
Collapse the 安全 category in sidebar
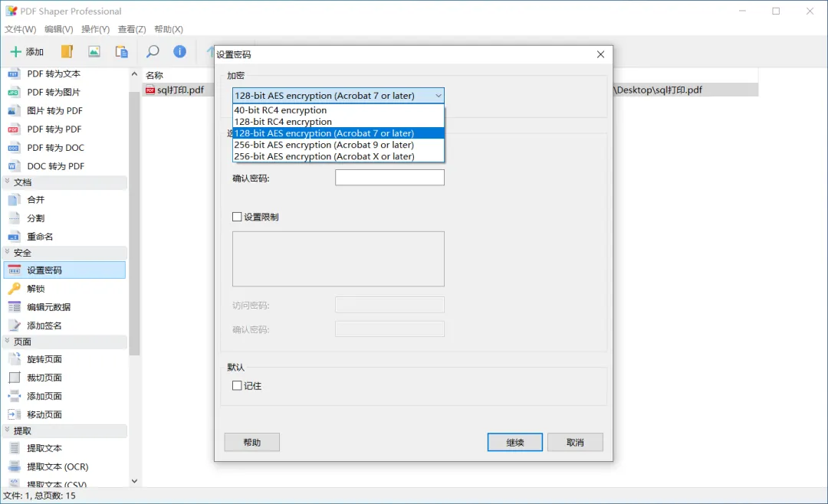(8, 252)
